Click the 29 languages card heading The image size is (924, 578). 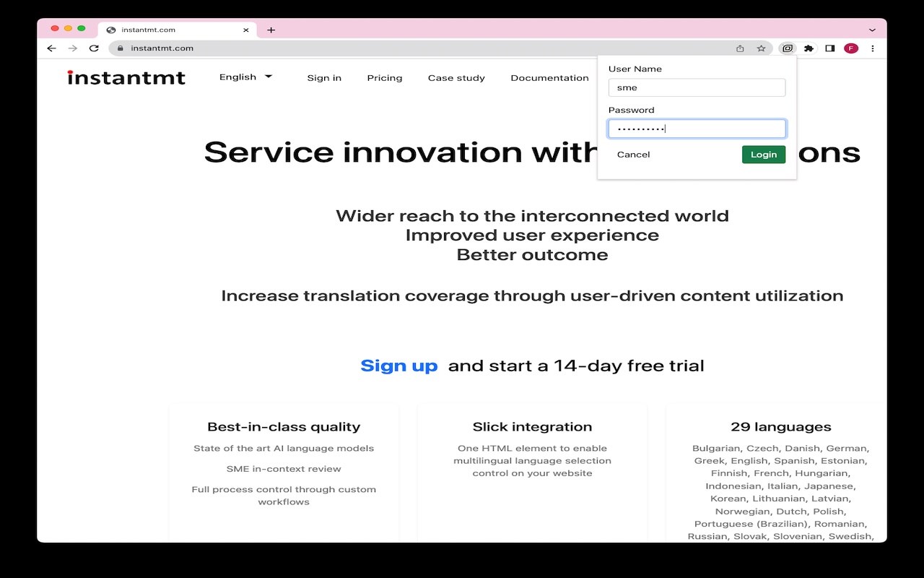click(x=781, y=427)
